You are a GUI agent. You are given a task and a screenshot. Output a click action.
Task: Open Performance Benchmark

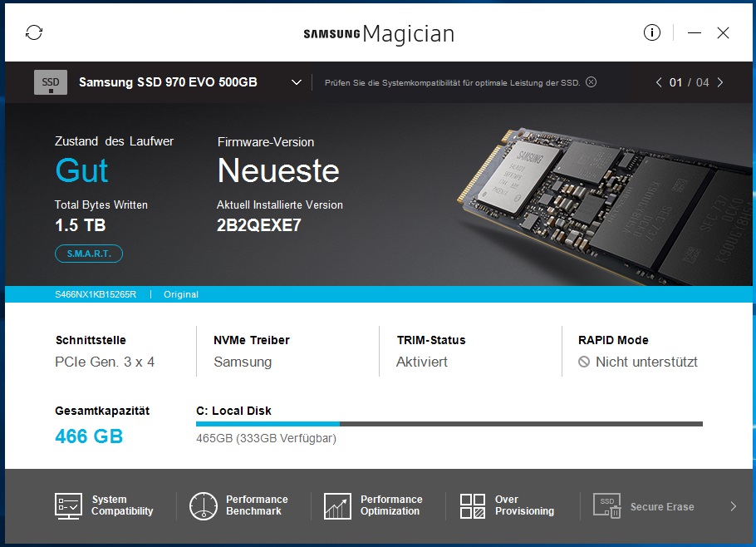coord(238,505)
